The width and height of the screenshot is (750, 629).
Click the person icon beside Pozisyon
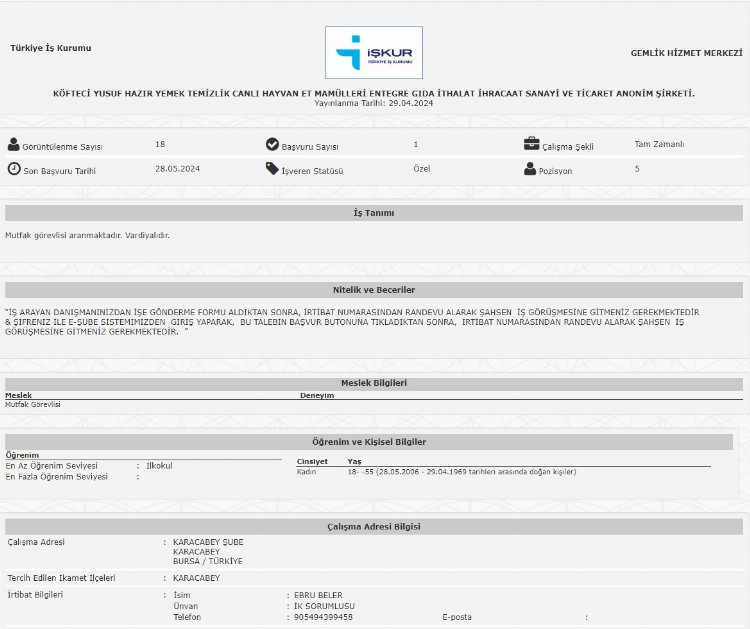click(x=530, y=169)
